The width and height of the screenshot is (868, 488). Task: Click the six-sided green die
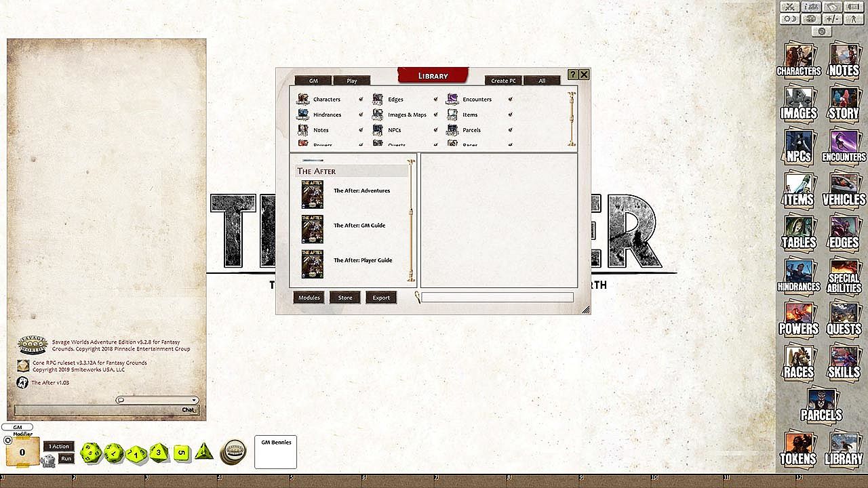(181, 453)
